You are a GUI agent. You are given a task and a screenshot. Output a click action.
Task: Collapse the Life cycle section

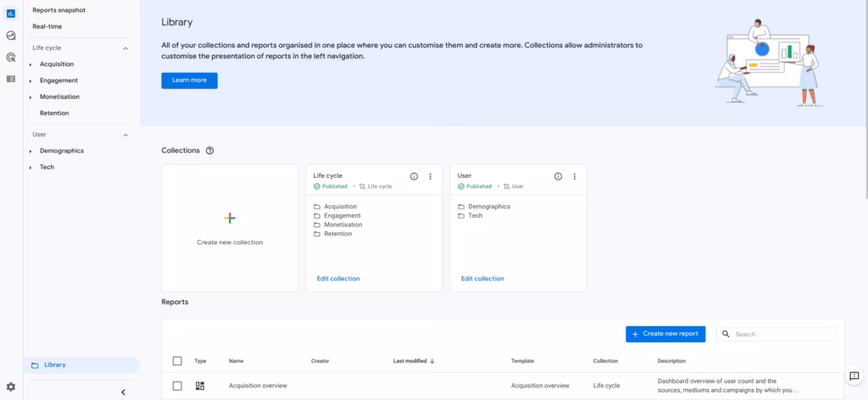[x=125, y=48]
